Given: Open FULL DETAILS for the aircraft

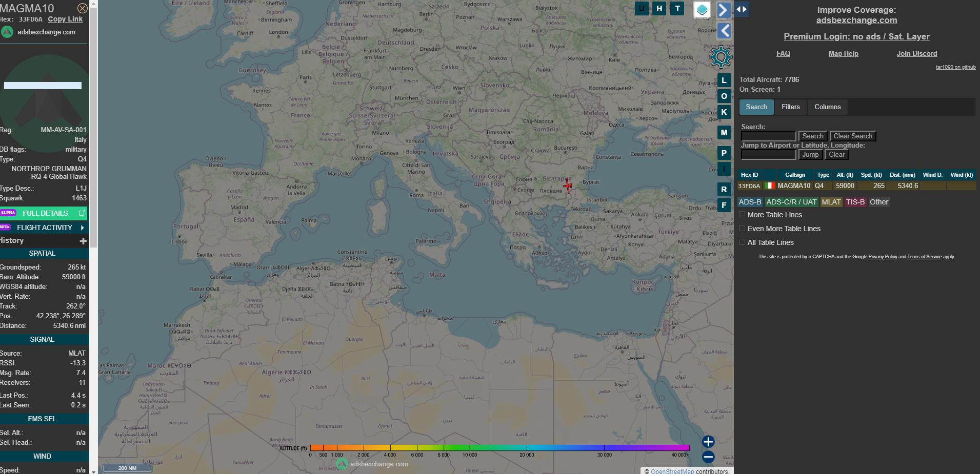Looking at the screenshot, I should point(44,213).
